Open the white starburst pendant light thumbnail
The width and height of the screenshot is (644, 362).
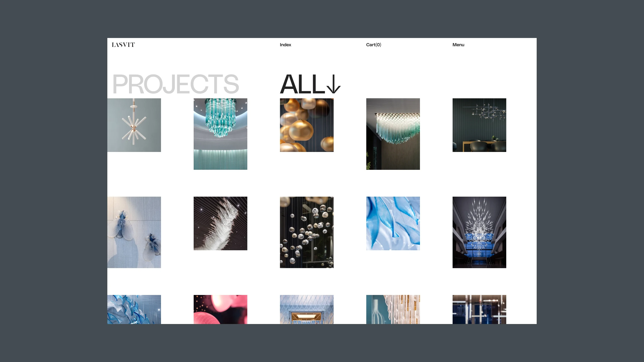[134, 125]
